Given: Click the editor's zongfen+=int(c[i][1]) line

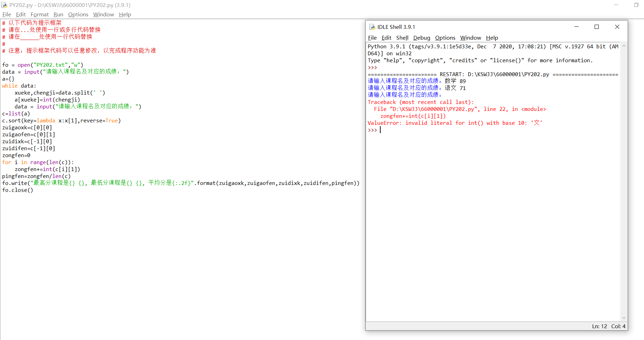Looking at the screenshot, I should click(x=47, y=169).
